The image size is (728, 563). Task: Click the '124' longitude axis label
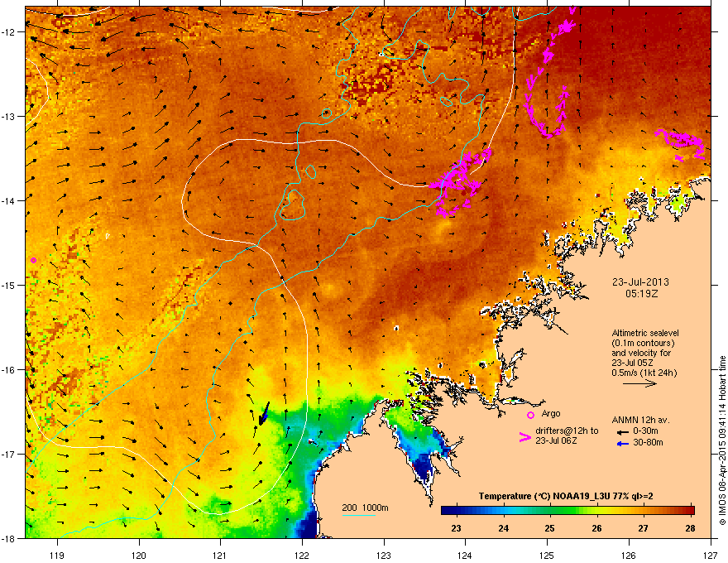465,555
